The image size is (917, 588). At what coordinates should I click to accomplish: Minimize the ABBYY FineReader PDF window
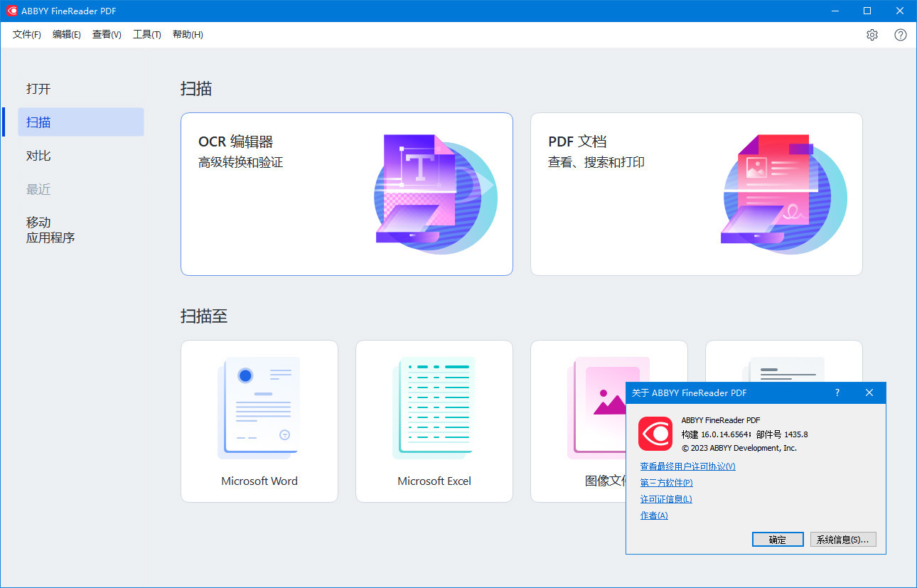835,11
